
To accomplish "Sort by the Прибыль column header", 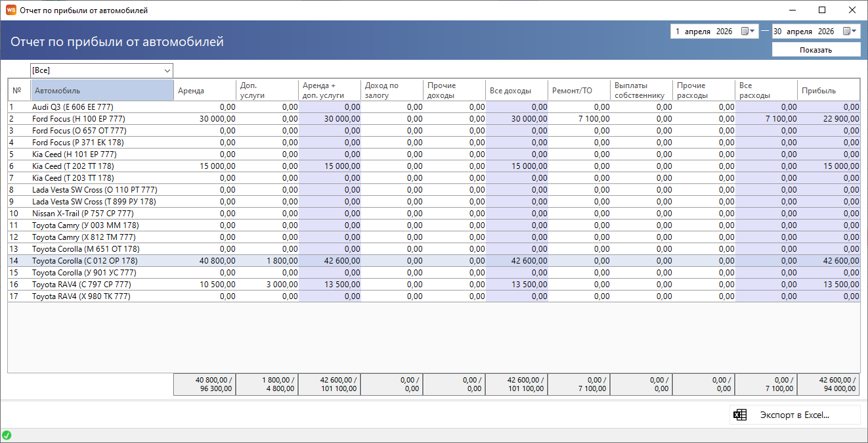I will click(829, 91).
